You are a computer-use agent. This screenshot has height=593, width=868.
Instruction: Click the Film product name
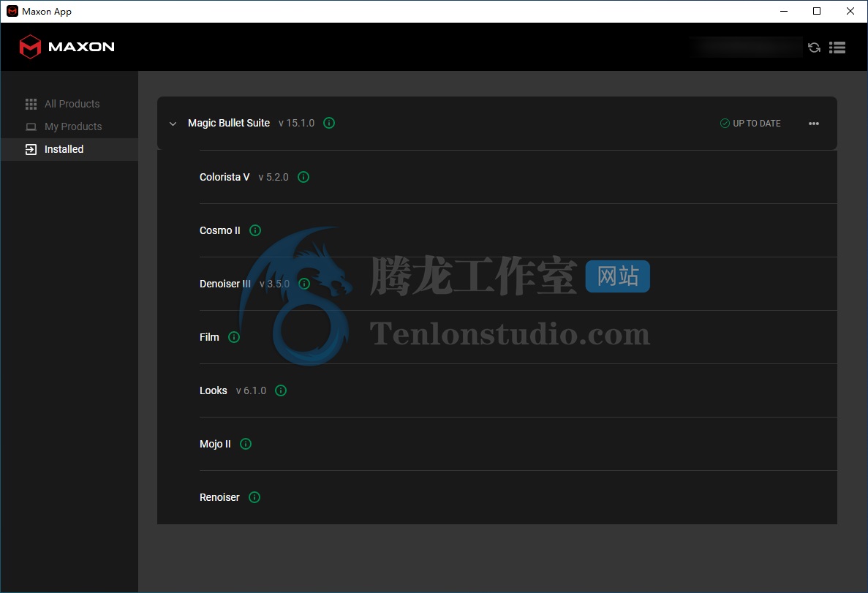209,337
